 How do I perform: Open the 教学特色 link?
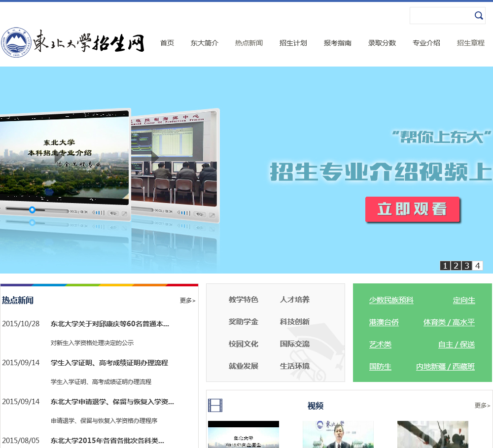[x=244, y=300]
